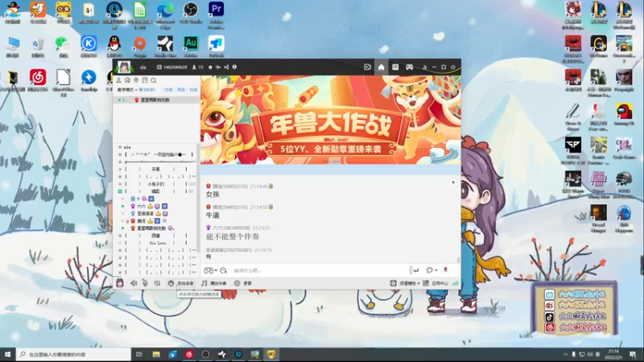Click the YY raccoon taskbar icon
The width and height of the screenshot is (644, 362).
tap(271, 354)
